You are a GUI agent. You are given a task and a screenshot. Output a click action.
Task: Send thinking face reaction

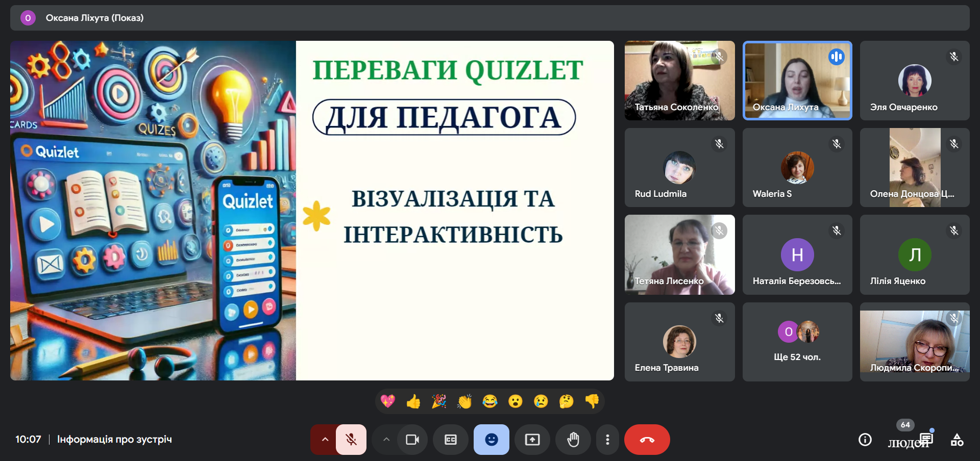click(567, 401)
